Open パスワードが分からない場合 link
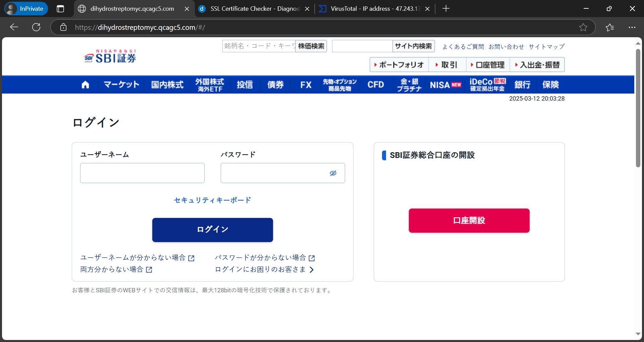 click(265, 258)
